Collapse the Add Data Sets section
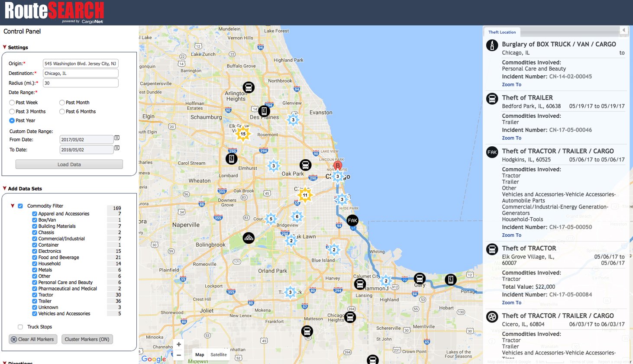The image size is (633, 364). [4, 188]
